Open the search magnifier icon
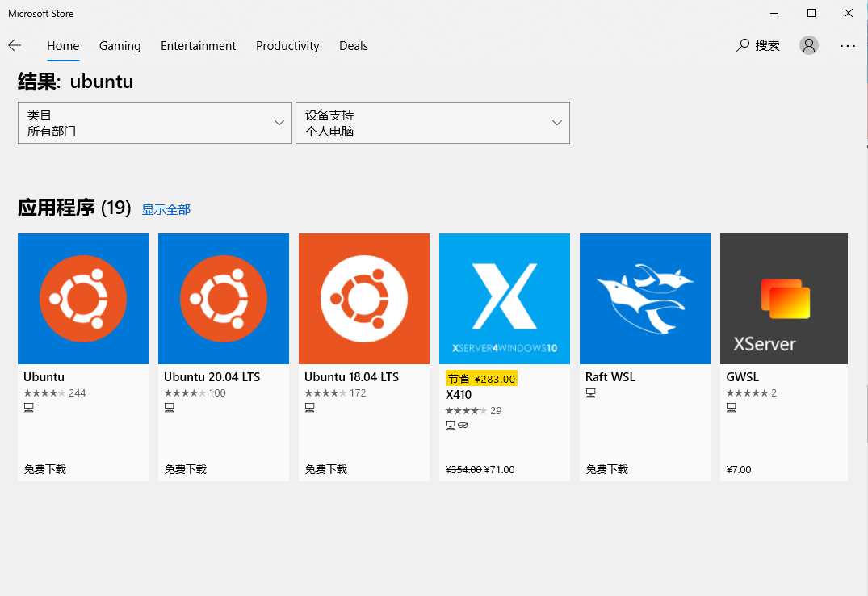Image resolution: width=868 pixels, height=596 pixels. point(743,45)
